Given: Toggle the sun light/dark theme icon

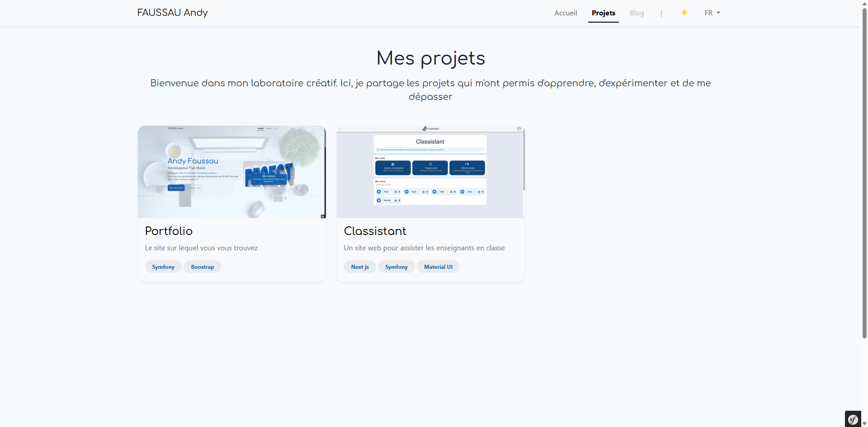Looking at the screenshot, I should 684,13.
